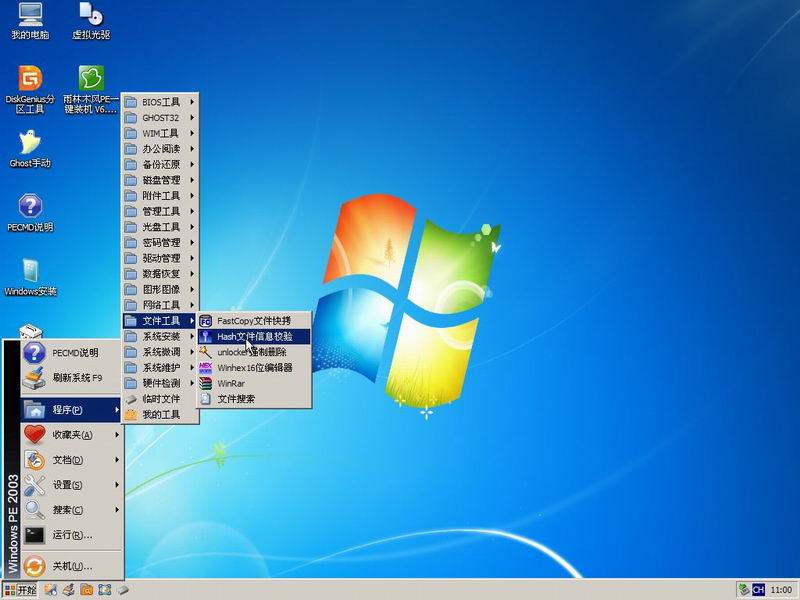Click the gray drive icon on the taskbar

pyautogui.click(x=122, y=590)
